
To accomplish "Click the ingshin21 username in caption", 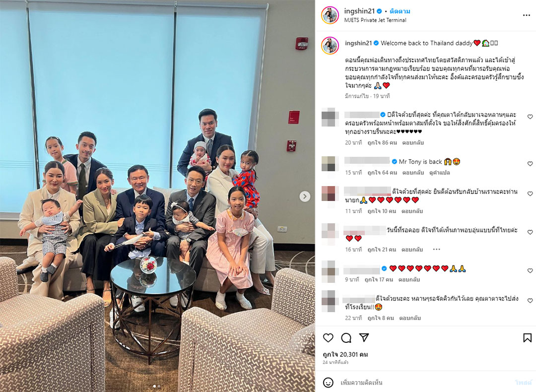I will [x=358, y=43].
